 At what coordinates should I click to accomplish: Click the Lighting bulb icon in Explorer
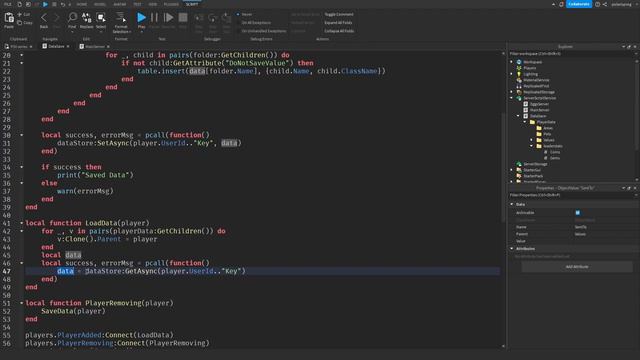point(519,74)
